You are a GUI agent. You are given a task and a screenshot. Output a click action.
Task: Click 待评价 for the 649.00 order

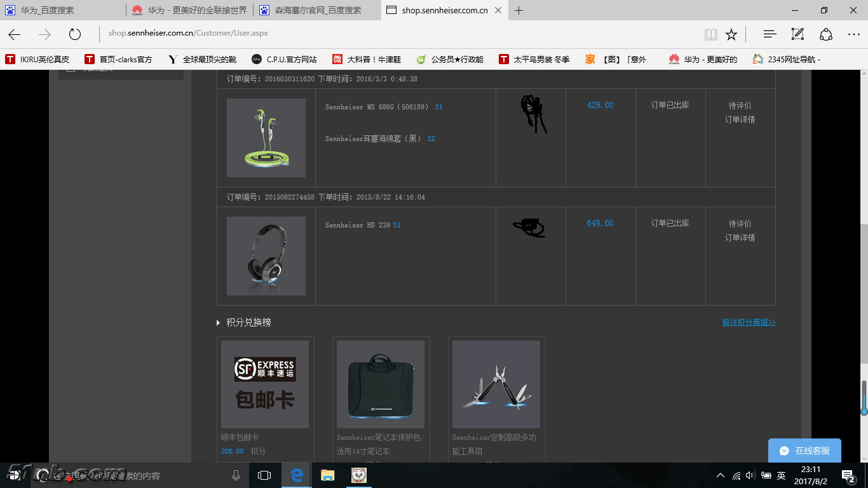pyautogui.click(x=740, y=224)
